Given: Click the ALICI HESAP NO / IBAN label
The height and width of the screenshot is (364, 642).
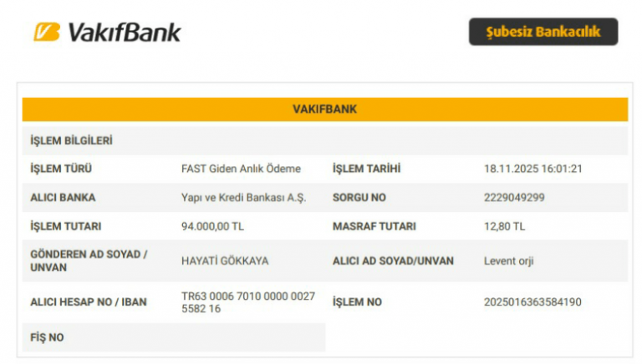Looking at the screenshot, I should tap(89, 302).
